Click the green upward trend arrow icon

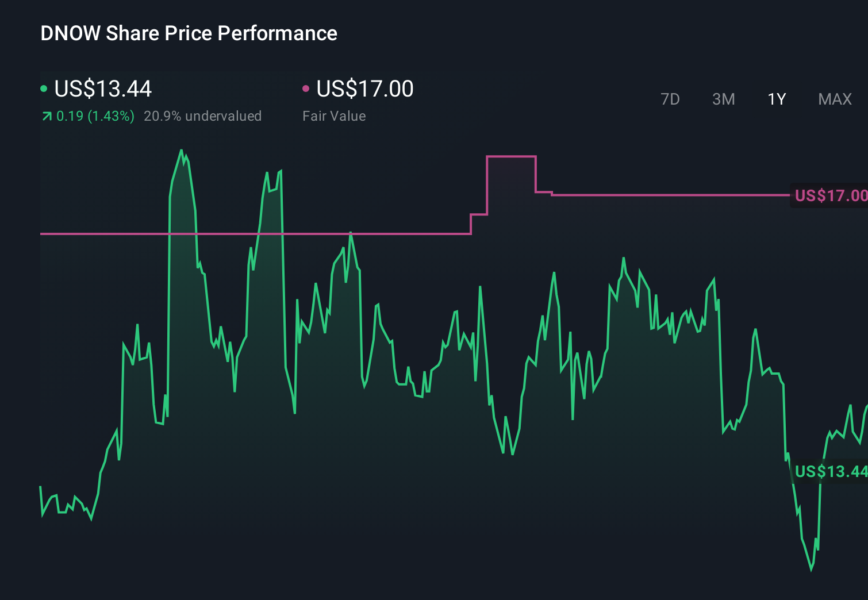tap(46, 116)
